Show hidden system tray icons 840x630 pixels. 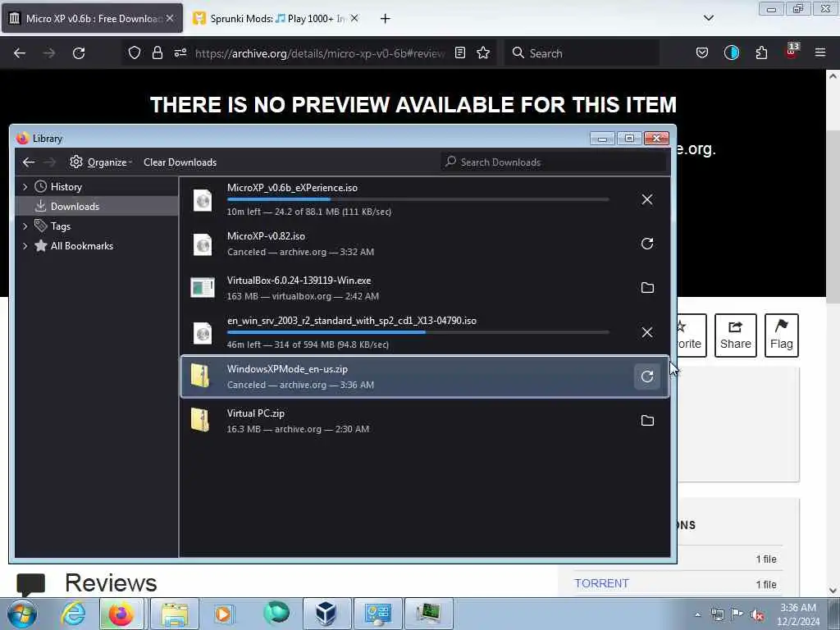pyautogui.click(x=697, y=615)
